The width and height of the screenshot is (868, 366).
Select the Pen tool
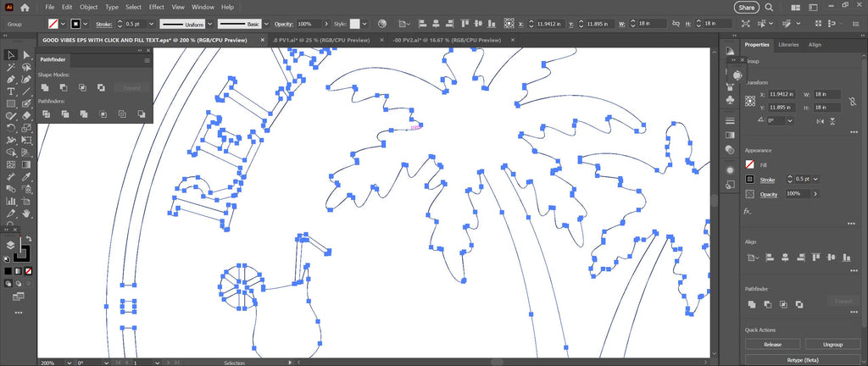pos(10,79)
